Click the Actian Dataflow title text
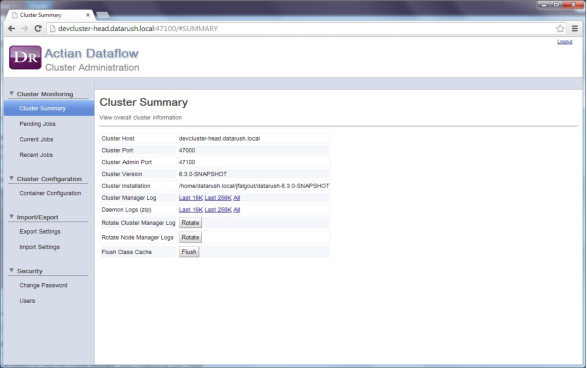 coord(91,54)
